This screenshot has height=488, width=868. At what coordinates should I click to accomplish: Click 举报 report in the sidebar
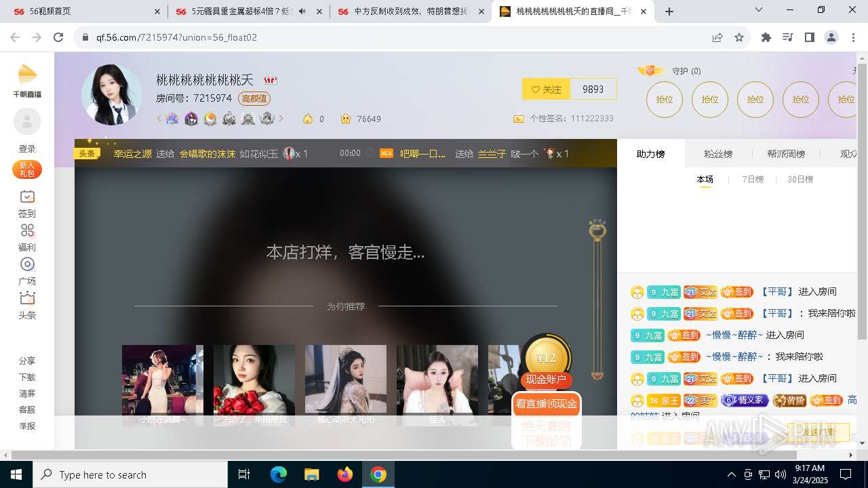pos(27,426)
